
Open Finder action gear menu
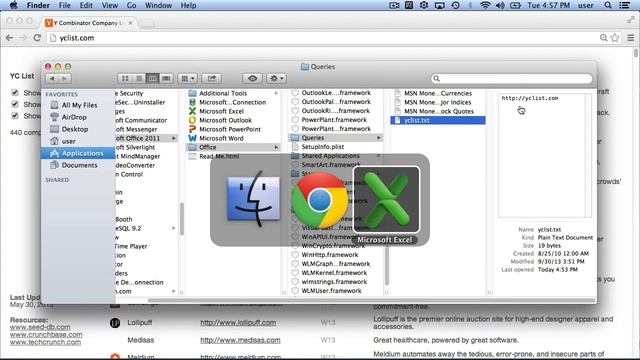click(x=276, y=78)
